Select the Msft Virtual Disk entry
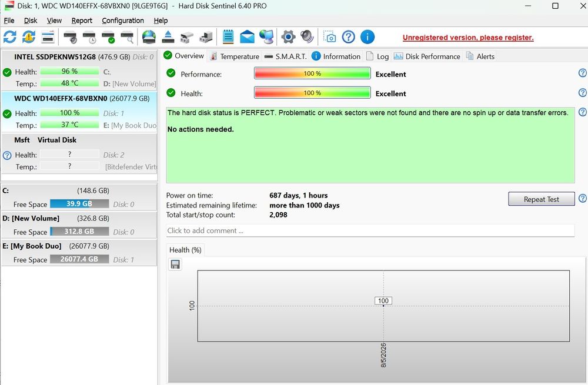Viewport: 588px width, 385px height. (x=79, y=153)
